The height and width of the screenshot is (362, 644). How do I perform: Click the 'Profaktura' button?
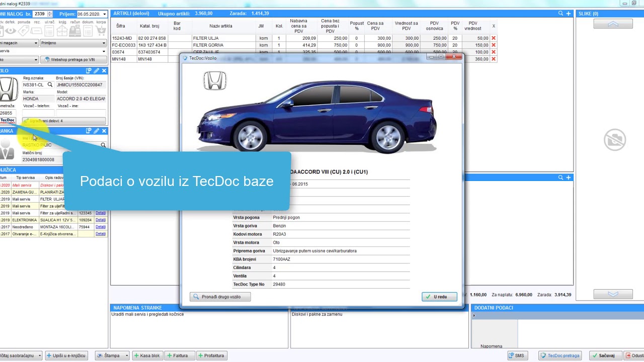pos(211,355)
